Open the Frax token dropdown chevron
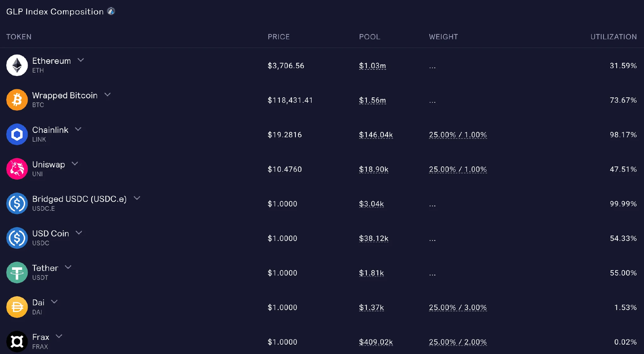Image resolution: width=644 pixels, height=354 pixels. coord(59,336)
